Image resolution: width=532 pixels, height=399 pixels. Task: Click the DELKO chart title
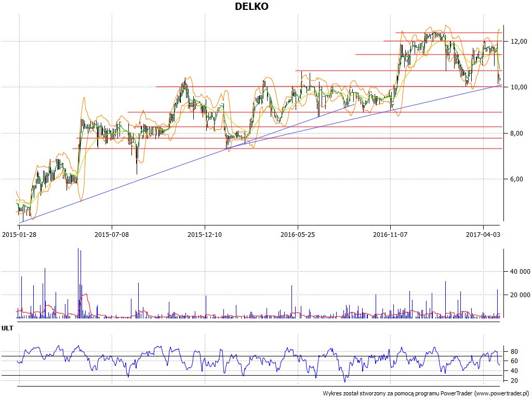click(x=251, y=6)
